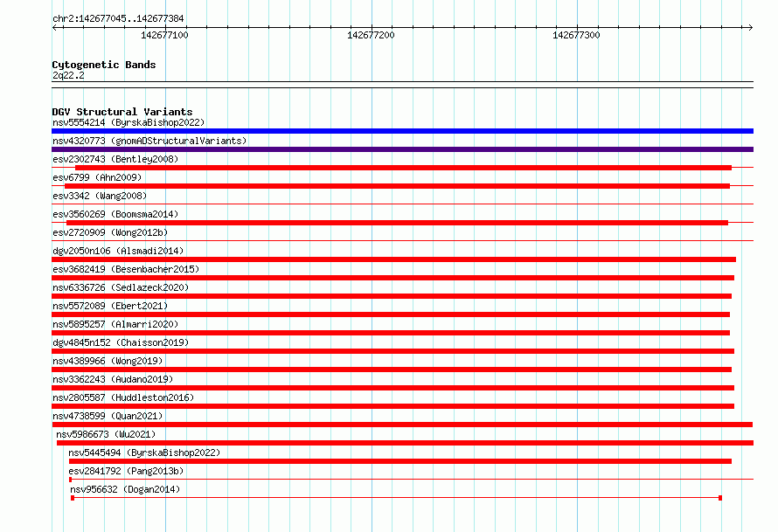Click the red bar under esv2302743 (Bentley2008)
Viewport: 778px width, 532px height.
(x=403, y=168)
